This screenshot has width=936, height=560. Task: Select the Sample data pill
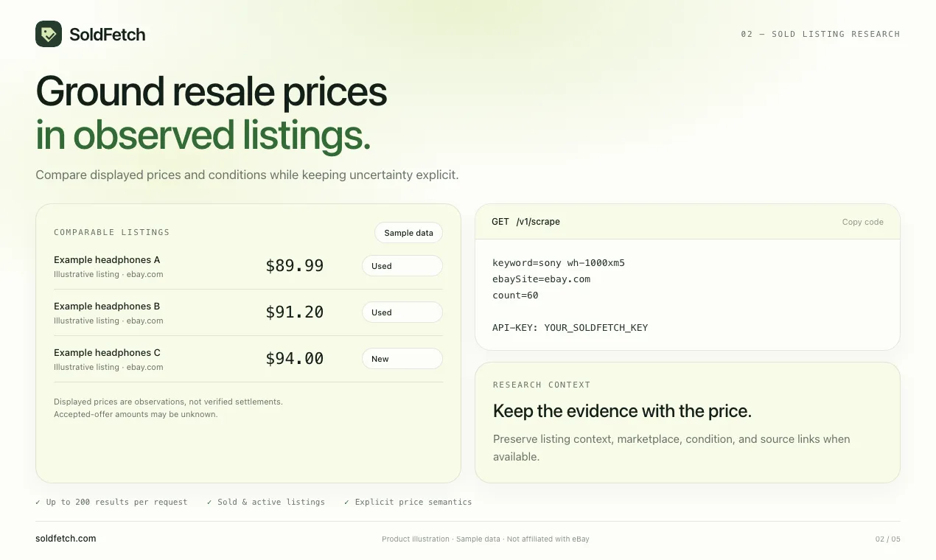pos(408,233)
